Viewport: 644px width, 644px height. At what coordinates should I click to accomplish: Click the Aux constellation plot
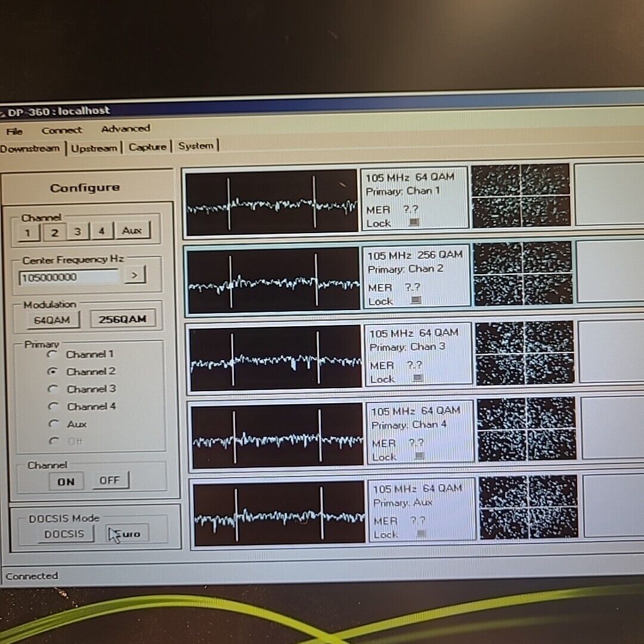(x=528, y=507)
